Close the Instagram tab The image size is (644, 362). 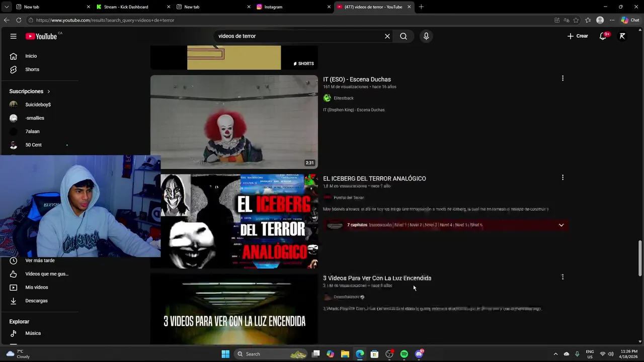(x=329, y=7)
